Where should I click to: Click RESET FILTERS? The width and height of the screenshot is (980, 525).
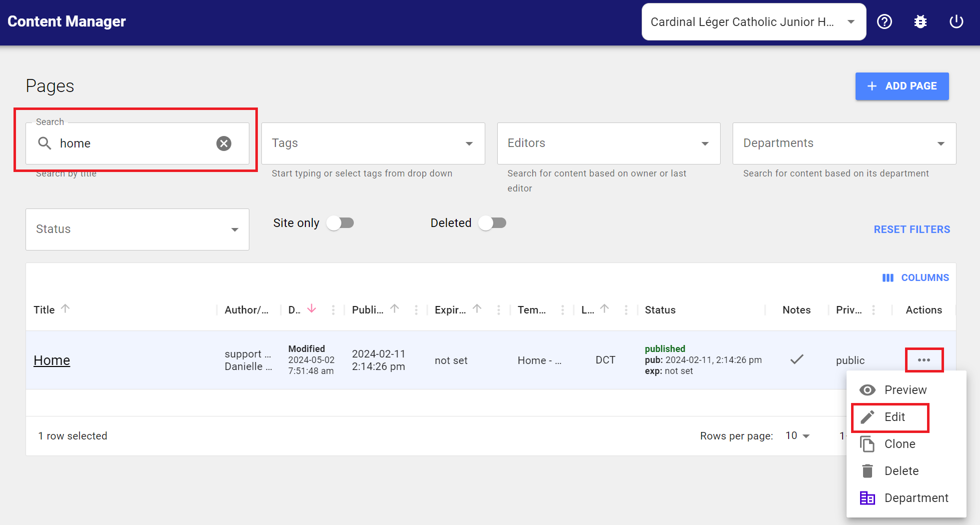pyautogui.click(x=912, y=229)
